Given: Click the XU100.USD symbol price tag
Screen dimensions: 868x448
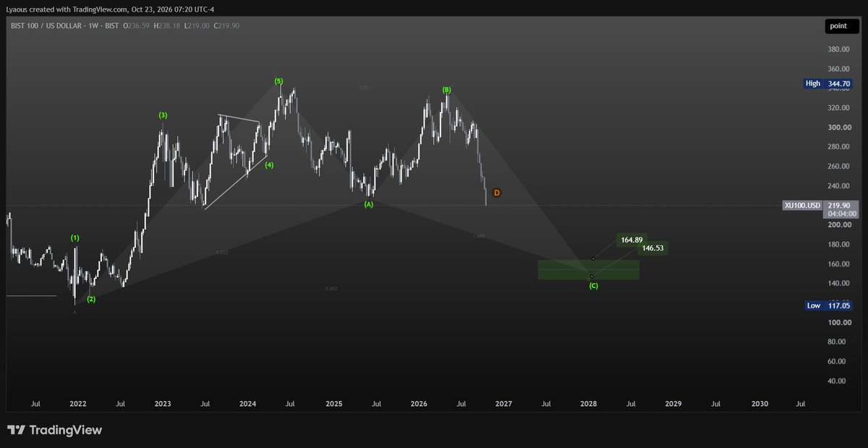Looking at the screenshot, I should 803,206.
